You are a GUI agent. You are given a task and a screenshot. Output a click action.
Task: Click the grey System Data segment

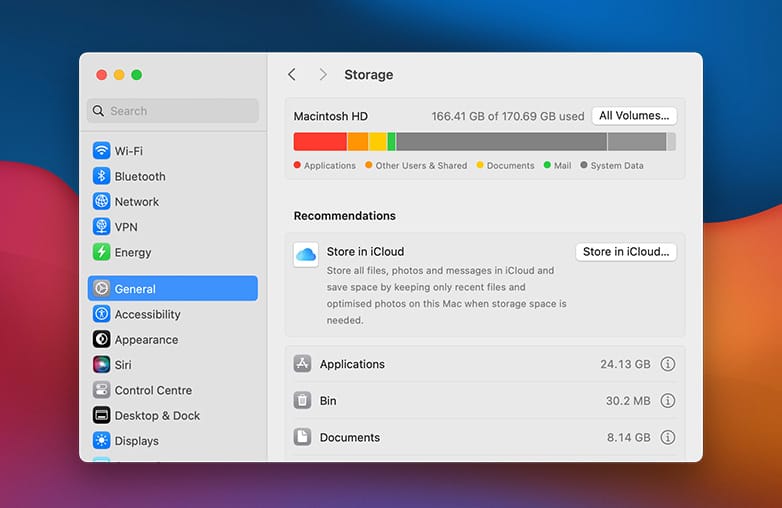click(x=501, y=142)
